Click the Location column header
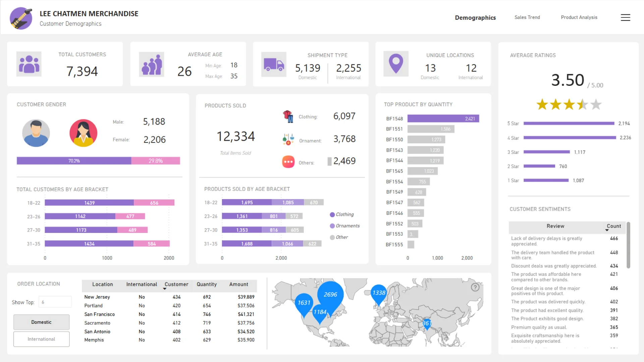This screenshot has width=644, height=362. [x=103, y=285]
